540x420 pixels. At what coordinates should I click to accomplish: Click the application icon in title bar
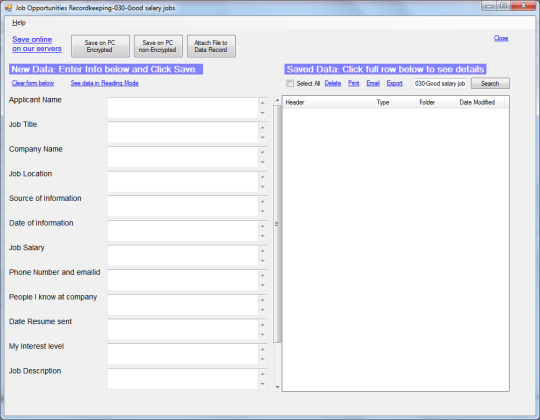click(x=9, y=8)
